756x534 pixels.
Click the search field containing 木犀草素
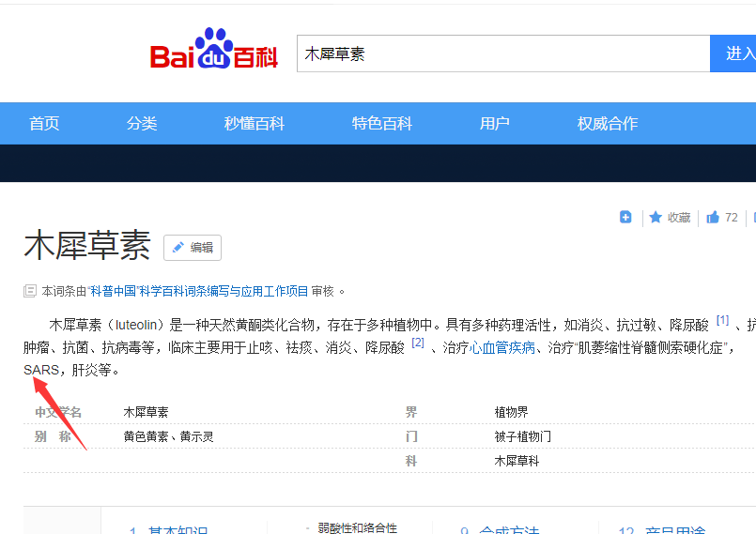tap(503, 53)
